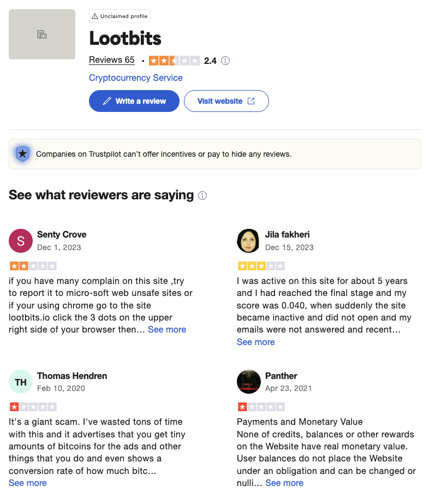Expand Jila fakheri's review with See more
The width and height of the screenshot is (436, 504).
(x=256, y=342)
